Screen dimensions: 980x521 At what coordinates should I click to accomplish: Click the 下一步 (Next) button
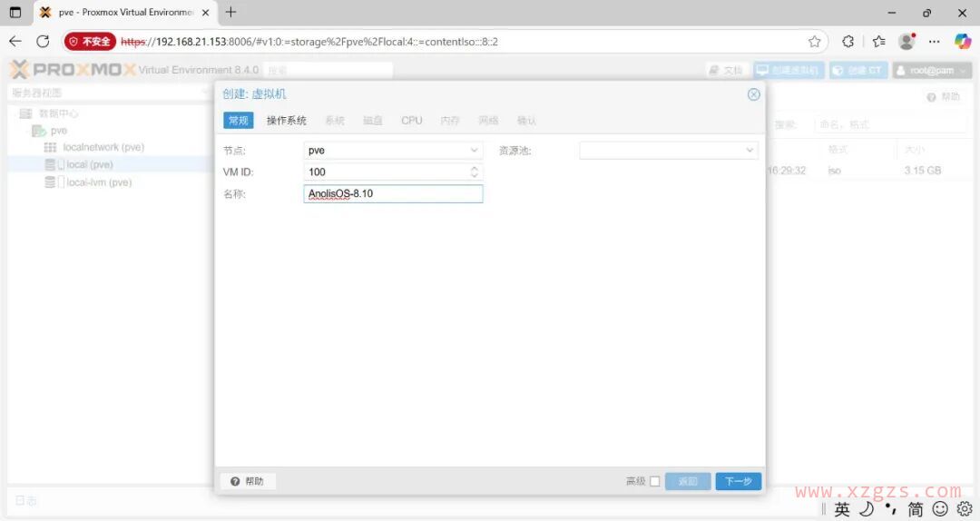click(x=738, y=482)
